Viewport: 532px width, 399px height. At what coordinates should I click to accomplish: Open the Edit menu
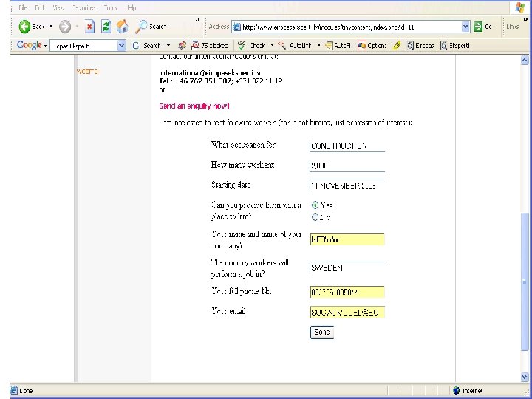point(40,7)
